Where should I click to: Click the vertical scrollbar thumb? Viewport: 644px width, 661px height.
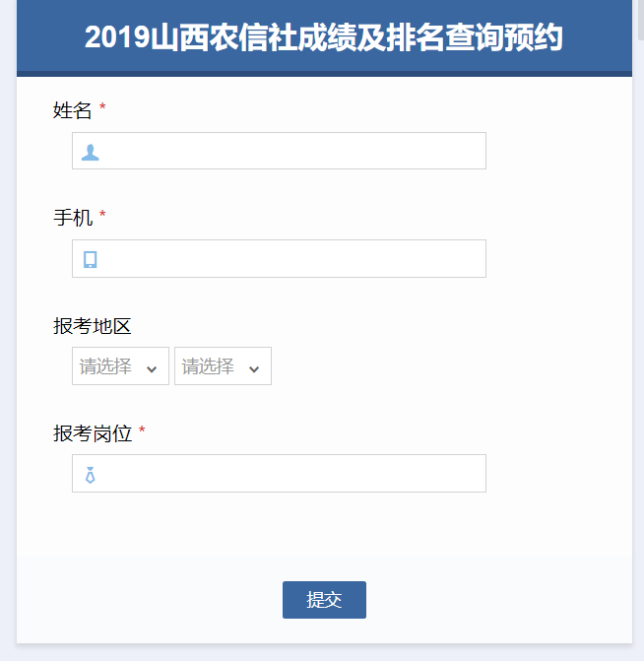[x=640, y=20]
